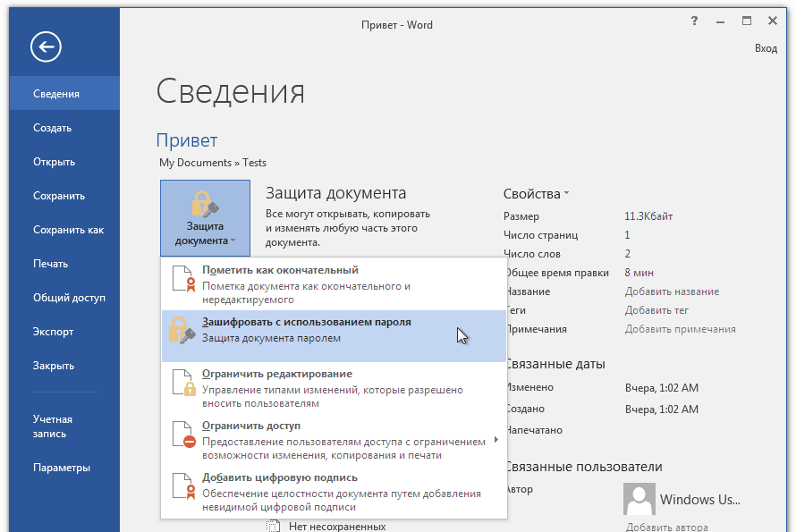Viewport: 796px width, 532px height.
Task: Click the Вход sign-in link
Action: 766,48
